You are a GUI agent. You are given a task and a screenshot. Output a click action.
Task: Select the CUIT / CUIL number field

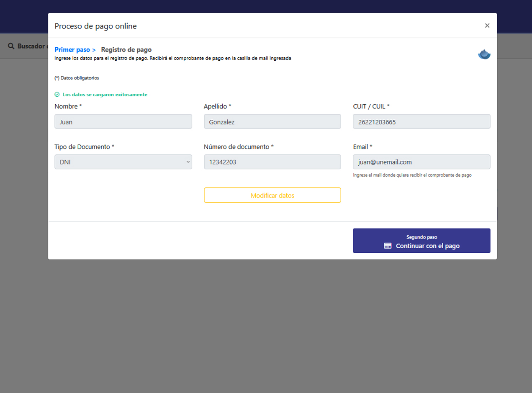tap(421, 121)
